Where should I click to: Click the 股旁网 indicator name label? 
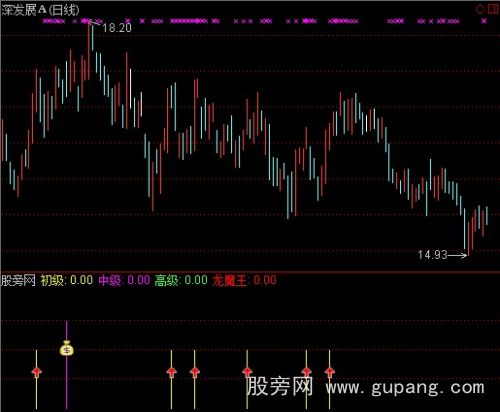[18, 280]
